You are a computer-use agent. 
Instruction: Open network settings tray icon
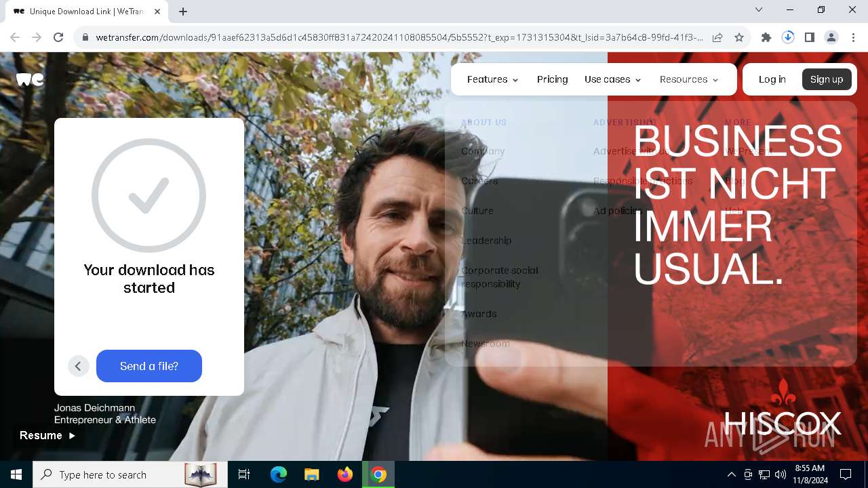tap(764, 474)
